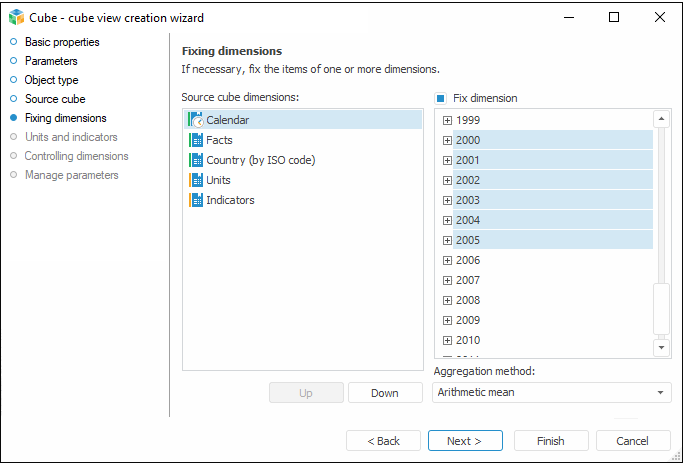
Task: Click the cube icon in the title bar
Action: point(15,18)
